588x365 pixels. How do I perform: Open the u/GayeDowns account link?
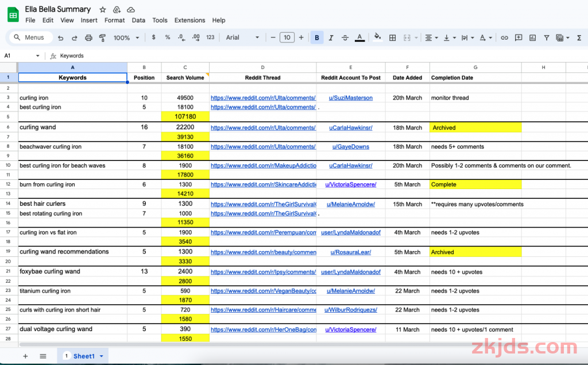(x=351, y=147)
